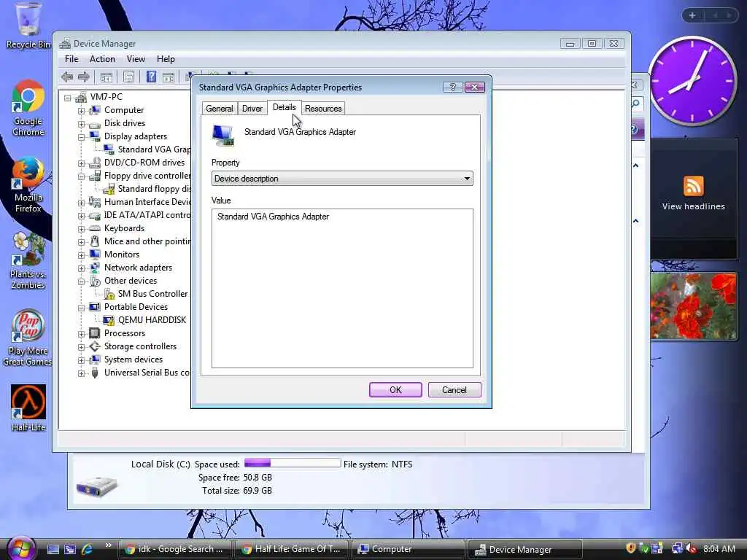747x560 pixels.
Task: Select the QEMU HARDDISK device
Action: click(152, 320)
